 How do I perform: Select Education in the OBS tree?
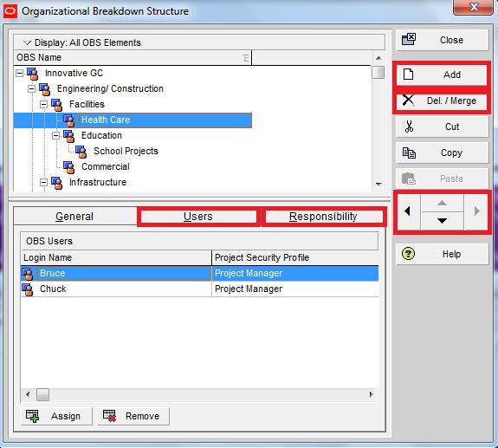click(x=101, y=135)
